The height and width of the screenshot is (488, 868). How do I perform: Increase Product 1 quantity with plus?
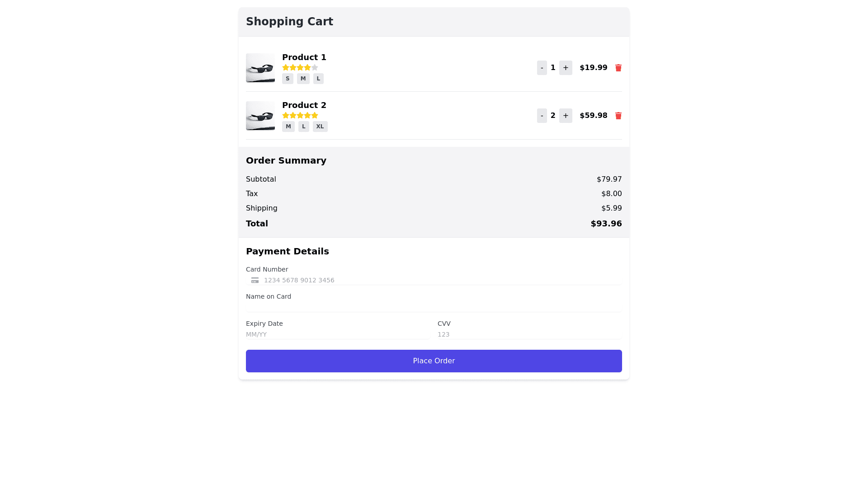pos(566,68)
